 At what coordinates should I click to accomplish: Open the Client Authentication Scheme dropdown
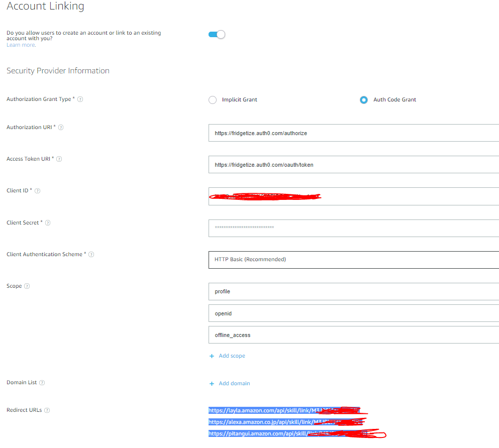[x=352, y=260]
